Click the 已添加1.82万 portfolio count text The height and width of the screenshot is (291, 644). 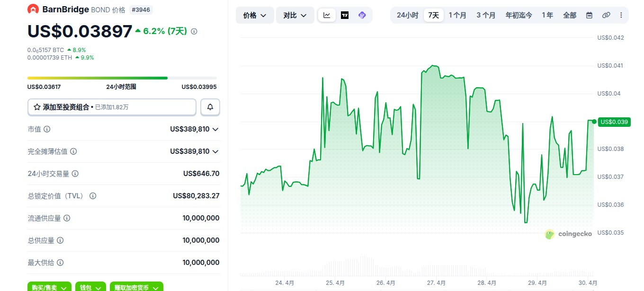(112, 107)
